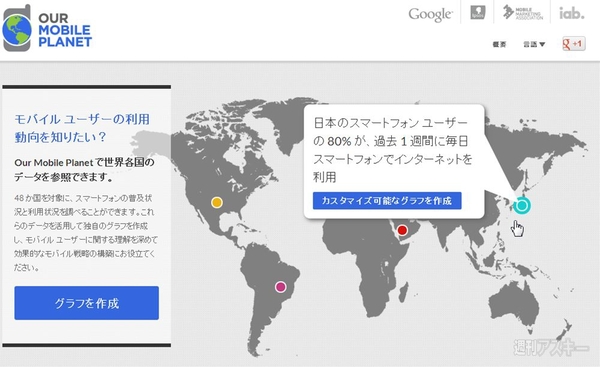Click the iab. logo
Viewport: 600px width, 367px height.
coord(572,13)
